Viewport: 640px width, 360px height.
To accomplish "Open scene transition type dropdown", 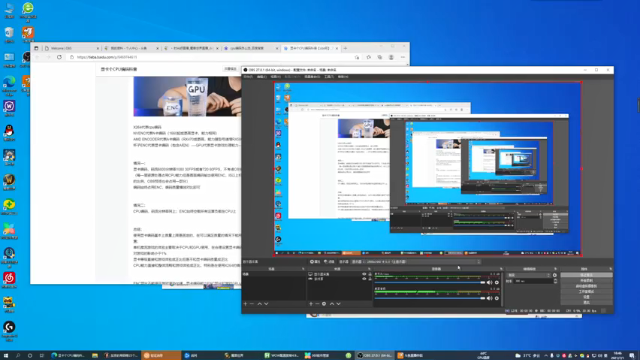I will pos(529,275).
